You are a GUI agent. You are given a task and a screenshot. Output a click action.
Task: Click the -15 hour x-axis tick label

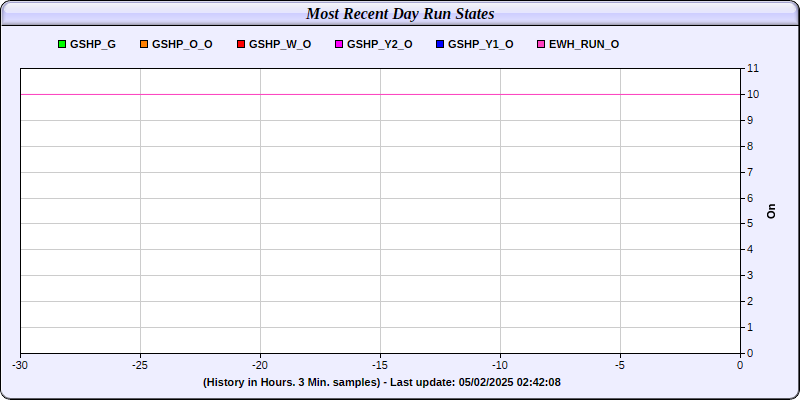click(x=380, y=365)
